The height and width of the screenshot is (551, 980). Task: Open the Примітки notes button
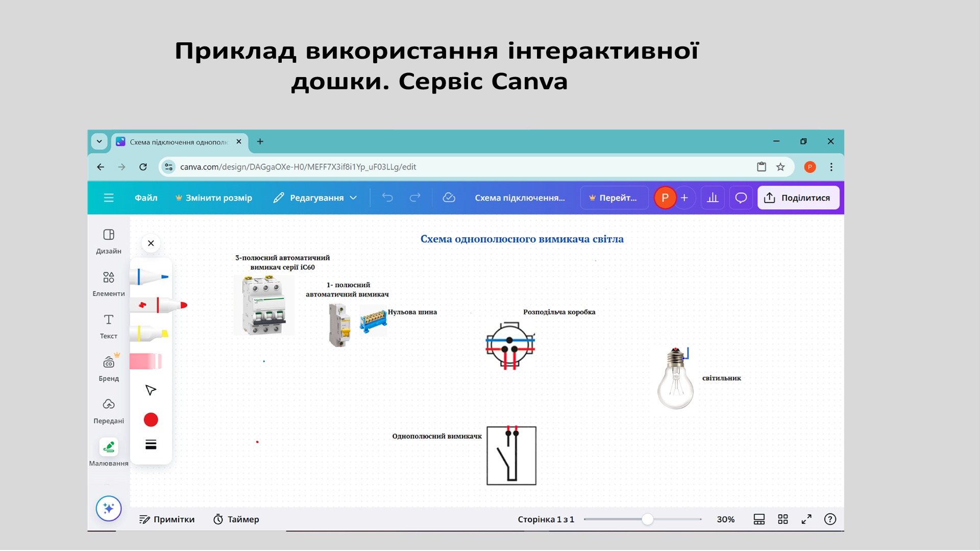(167, 519)
